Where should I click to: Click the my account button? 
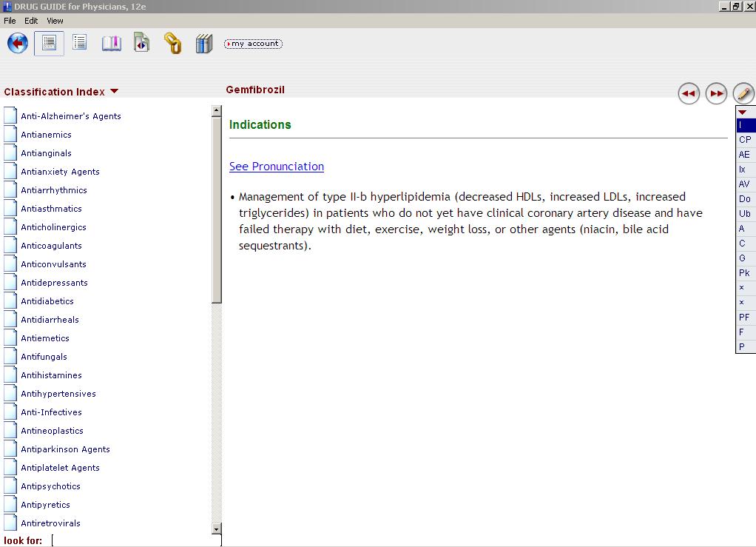coord(253,44)
